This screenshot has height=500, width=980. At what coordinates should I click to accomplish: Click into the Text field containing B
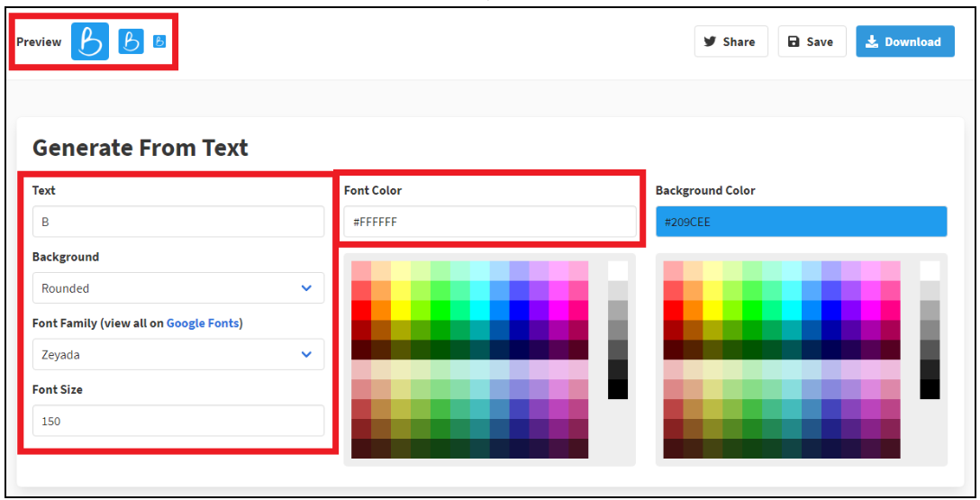pos(178,222)
